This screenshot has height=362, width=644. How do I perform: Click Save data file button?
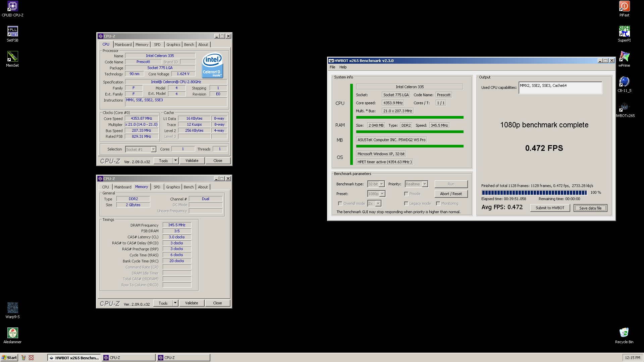[590, 208]
